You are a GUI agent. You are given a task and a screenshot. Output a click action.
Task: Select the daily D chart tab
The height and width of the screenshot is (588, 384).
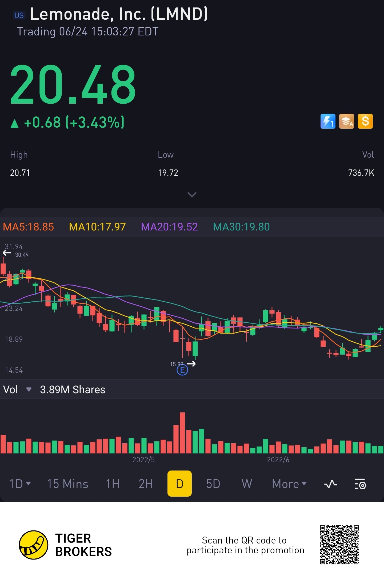click(179, 484)
